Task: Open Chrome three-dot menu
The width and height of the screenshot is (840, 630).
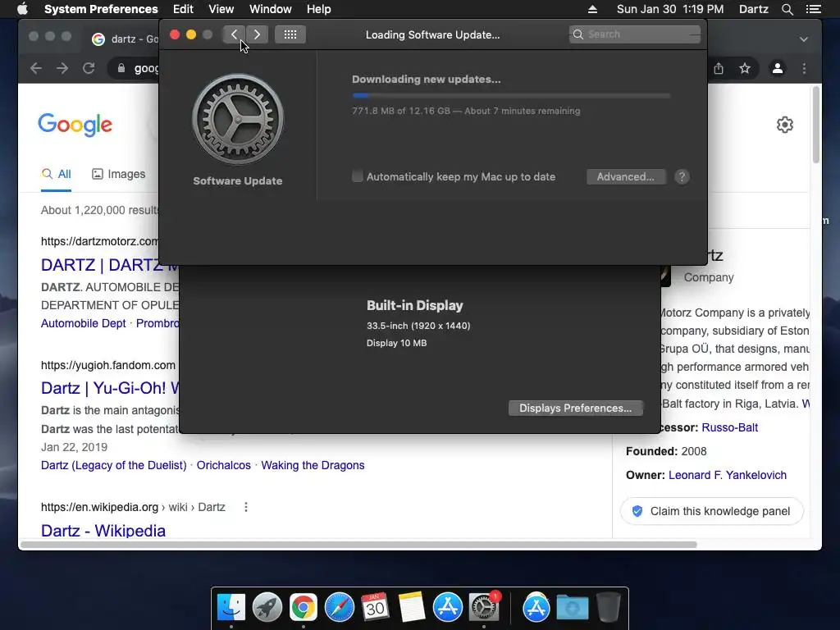Action: (804, 68)
